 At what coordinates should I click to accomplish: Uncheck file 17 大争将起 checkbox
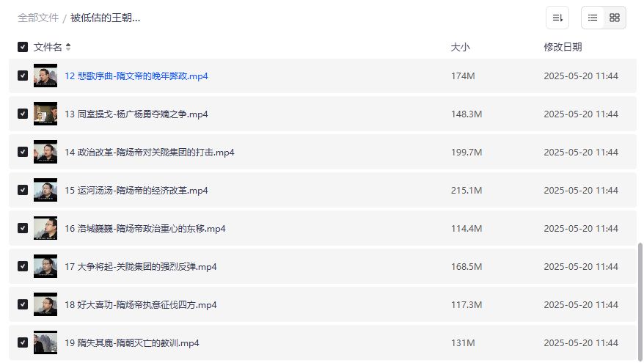click(x=23, y=266)
